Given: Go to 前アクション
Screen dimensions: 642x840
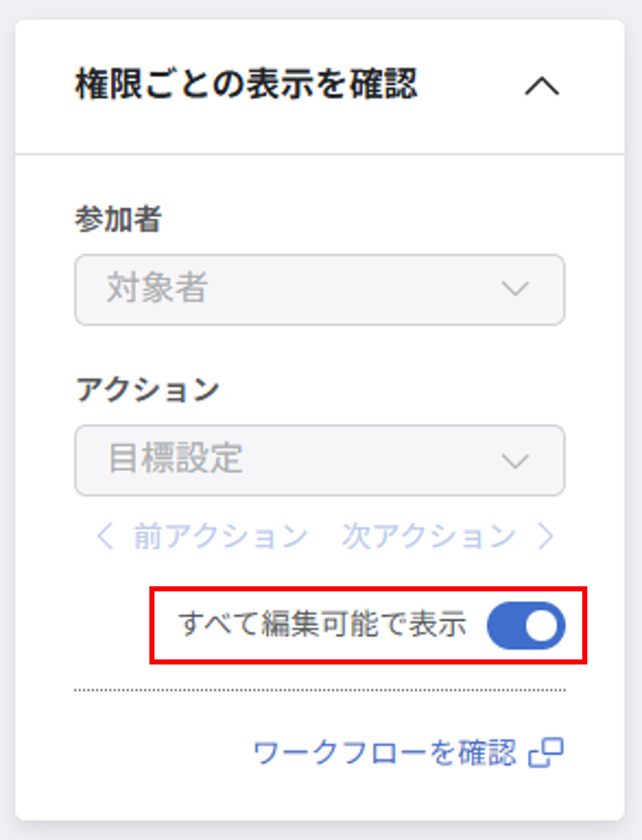Looking at the screenshot, I should pos(220,536).
